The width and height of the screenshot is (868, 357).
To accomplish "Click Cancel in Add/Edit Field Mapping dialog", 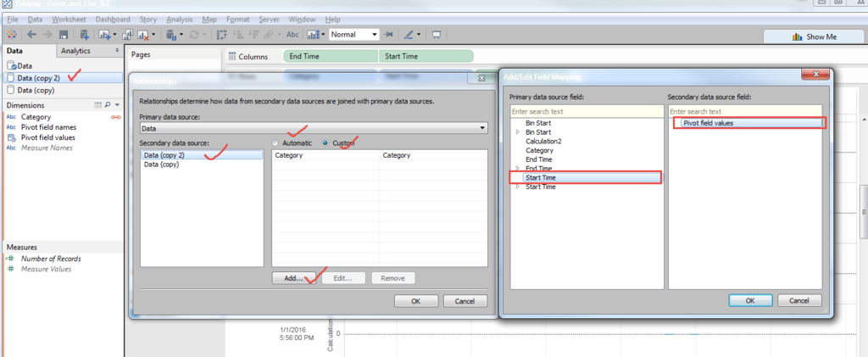I will coord(800,300).
